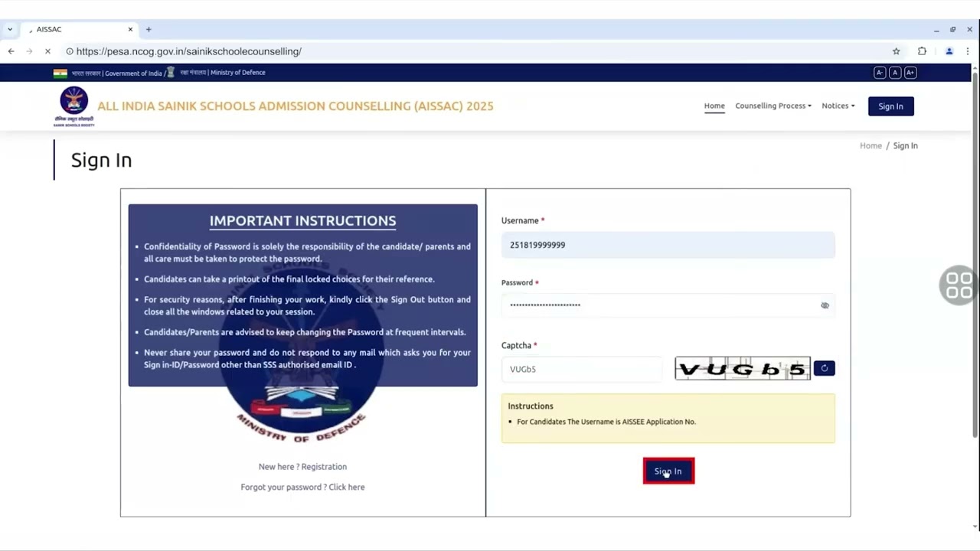Click the Username input field

(668, 245)
